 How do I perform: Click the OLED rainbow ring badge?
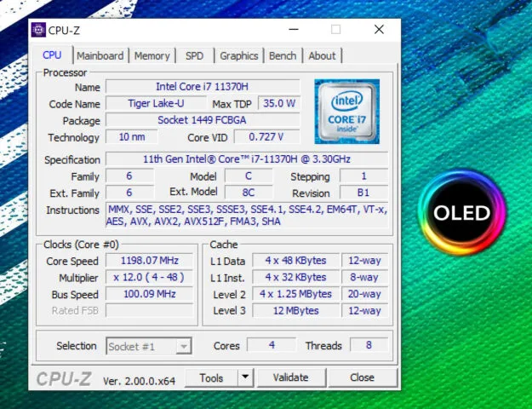coord(462,212)
